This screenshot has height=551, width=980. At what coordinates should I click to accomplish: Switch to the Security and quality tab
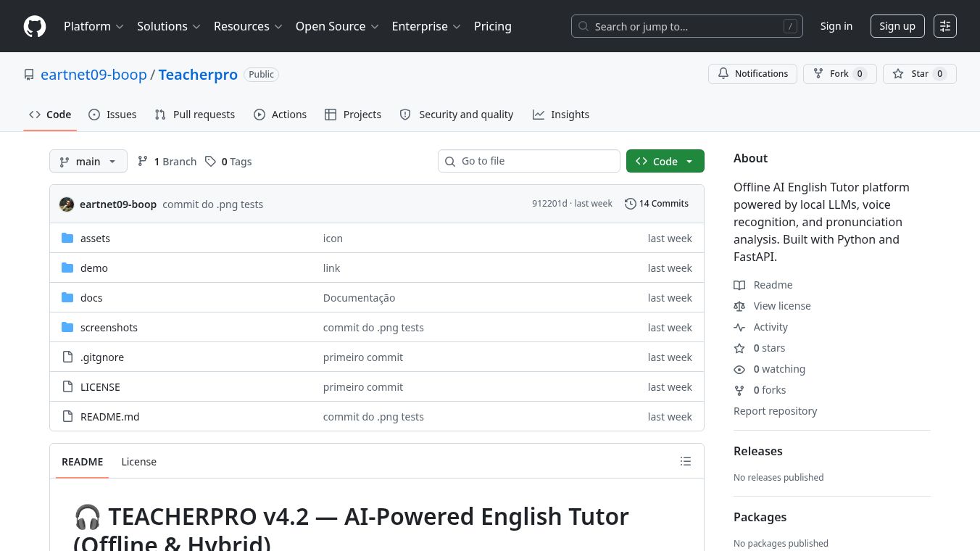point(457,115)
